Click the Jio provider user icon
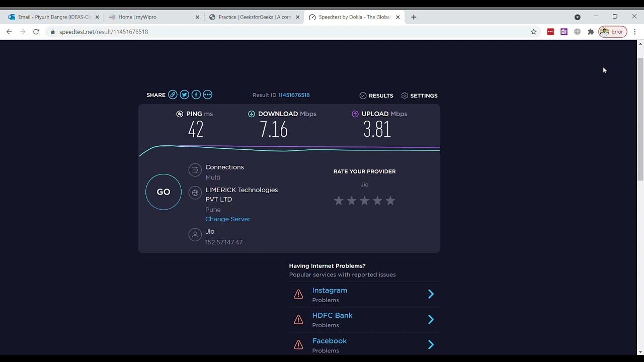The image size is (644, 362). [x=195, y=235]
